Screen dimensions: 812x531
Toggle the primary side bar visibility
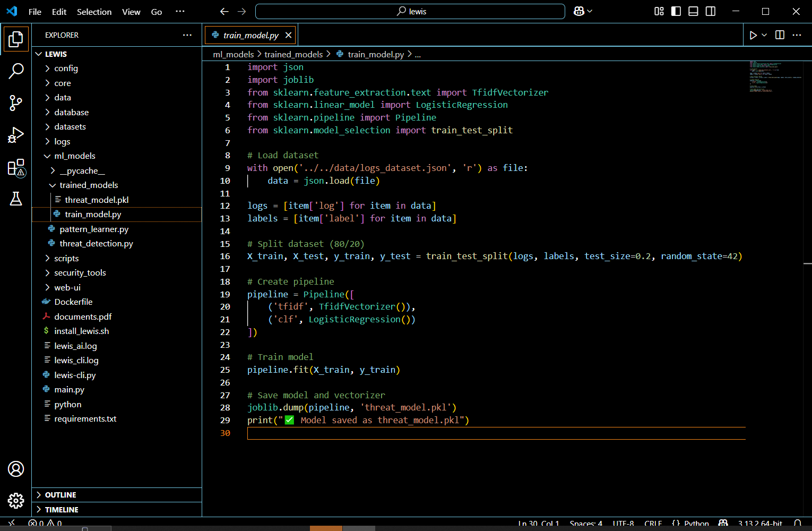pos(676,11)
